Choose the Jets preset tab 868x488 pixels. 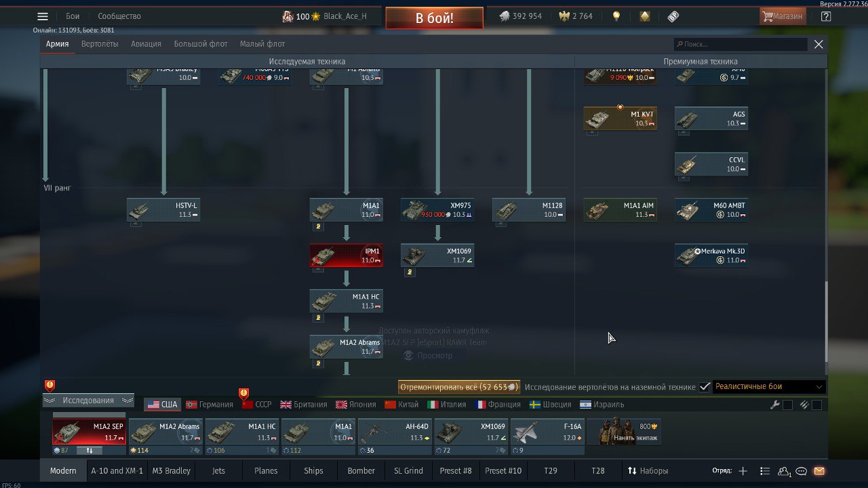point(218,471)
